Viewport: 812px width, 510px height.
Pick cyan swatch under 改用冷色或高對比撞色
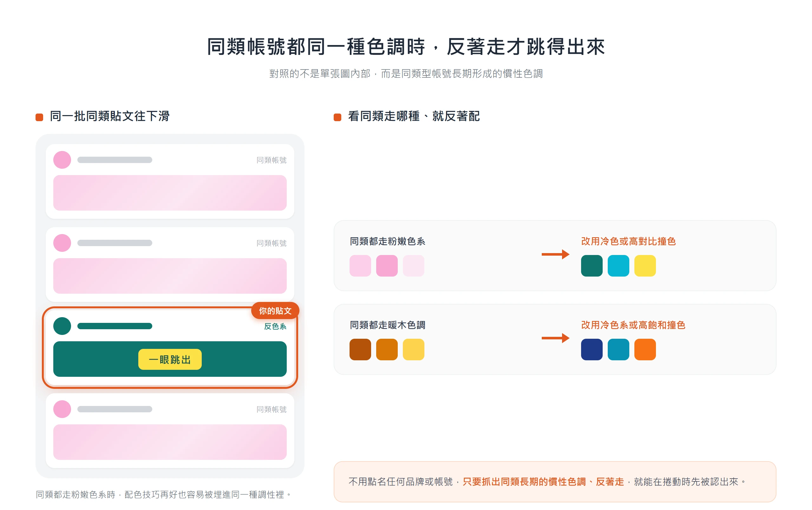coord(619,266)
